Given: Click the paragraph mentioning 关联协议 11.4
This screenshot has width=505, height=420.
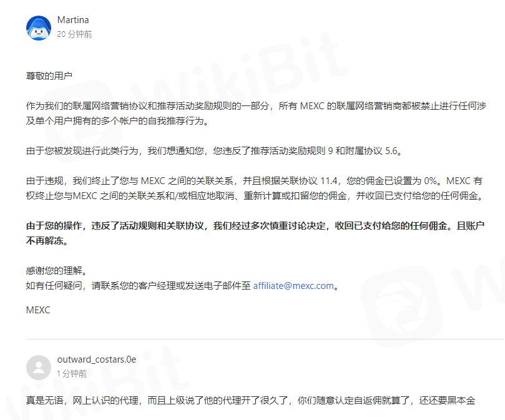Looking at the screenshot, I should tap(255, 188).
